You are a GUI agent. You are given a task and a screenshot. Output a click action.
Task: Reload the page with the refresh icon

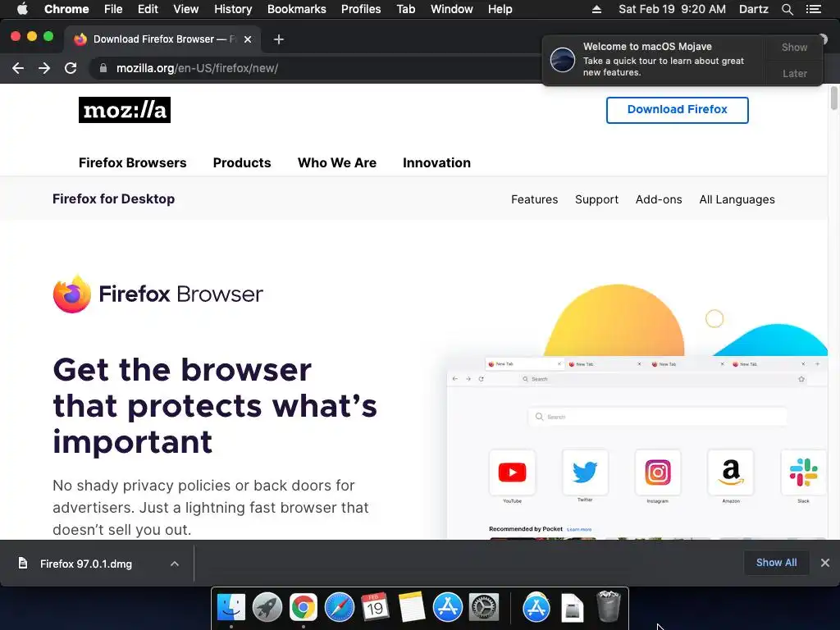(71, 68)
